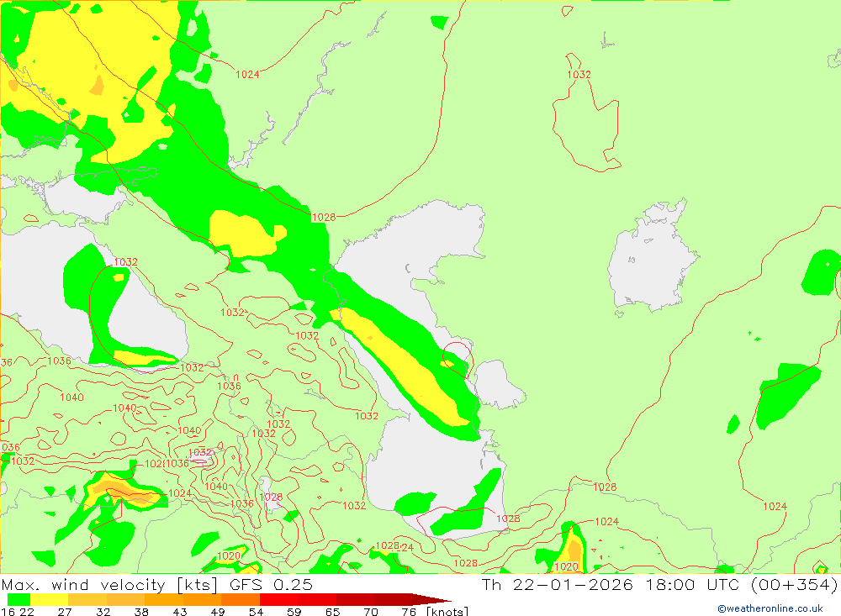Click the green 16–22 knots legend swatch
Image resolution: width=841 pixels, height=616 pixels.
[19, 599]
